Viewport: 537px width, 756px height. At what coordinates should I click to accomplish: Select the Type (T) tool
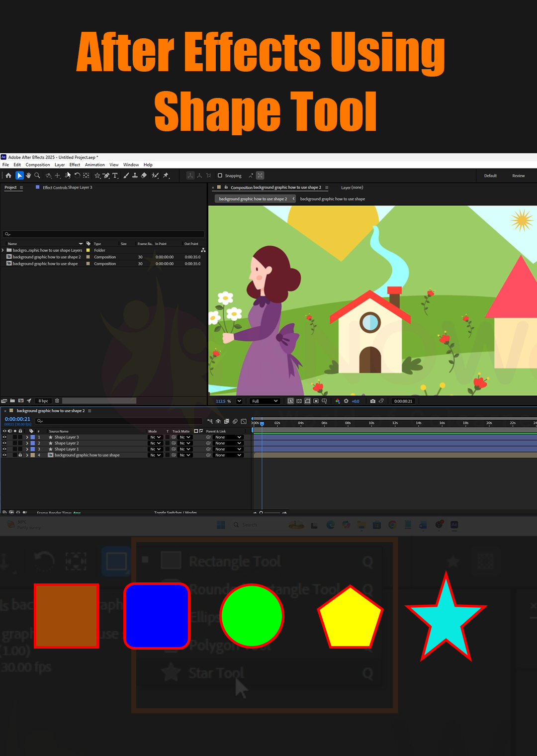pos(115,176)
